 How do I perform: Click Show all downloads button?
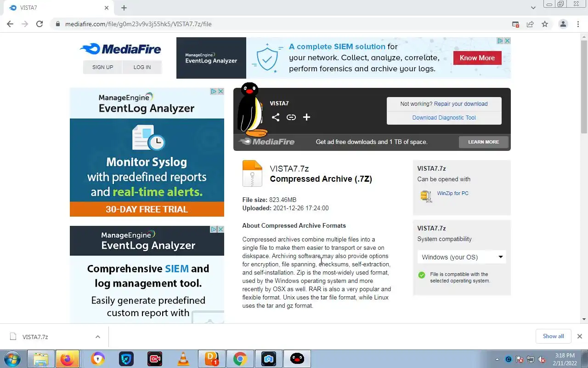pyautogui.click(x=553, y=336)
